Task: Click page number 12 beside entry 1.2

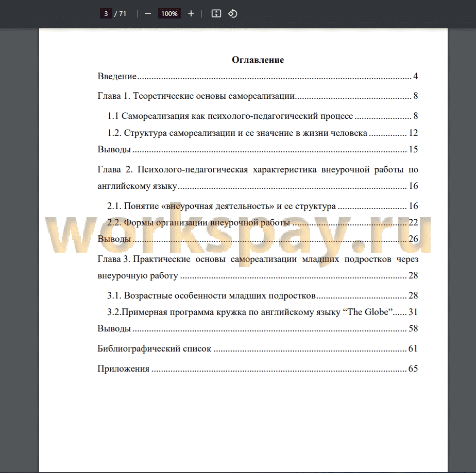Action: [x=413, y=133]
